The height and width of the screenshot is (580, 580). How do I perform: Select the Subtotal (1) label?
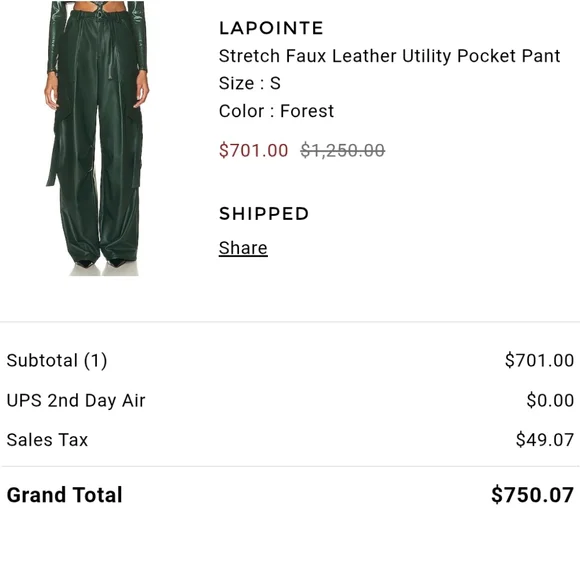[57, 361]
